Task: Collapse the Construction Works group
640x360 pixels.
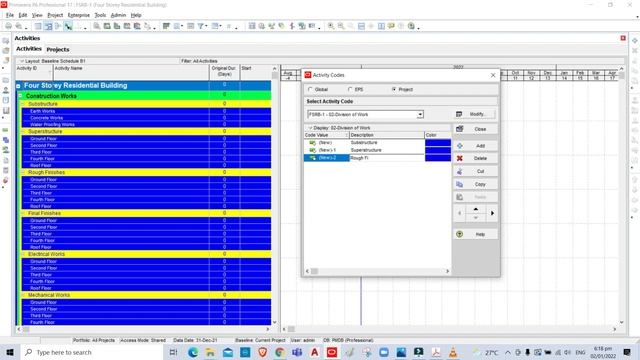Action: (20, 96)
